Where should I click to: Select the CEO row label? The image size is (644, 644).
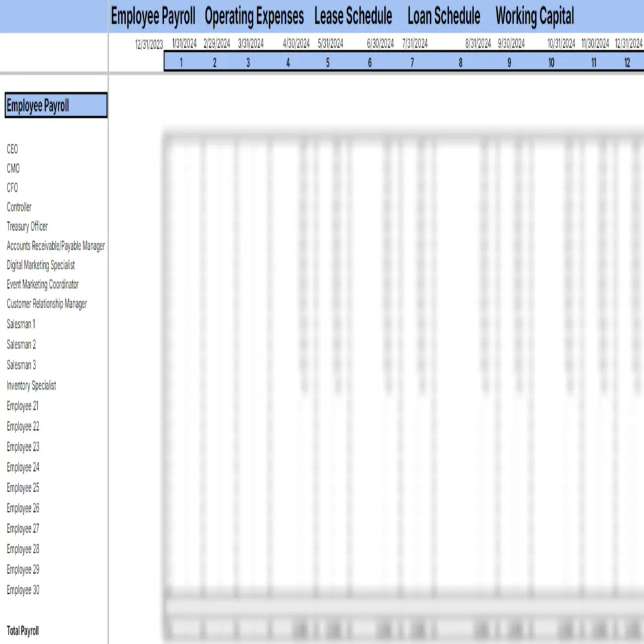[12, 149]
